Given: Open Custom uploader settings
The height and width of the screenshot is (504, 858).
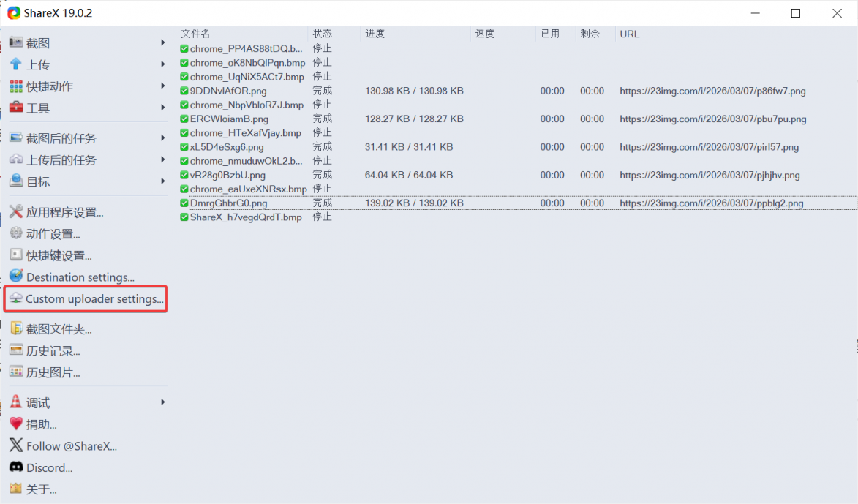Looking at the screenshot, I should [94, 299].
